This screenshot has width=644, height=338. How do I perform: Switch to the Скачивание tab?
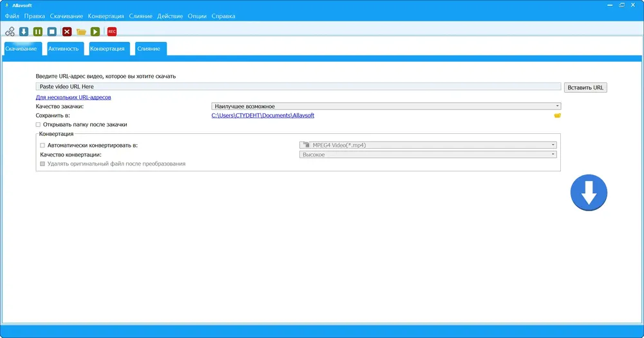click(23, 48)
